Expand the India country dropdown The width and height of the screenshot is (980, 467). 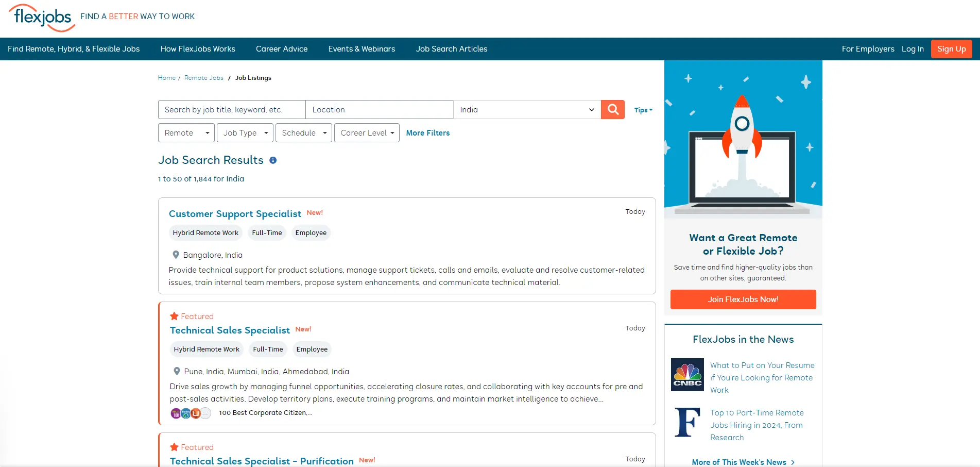[x=527, y=109]
